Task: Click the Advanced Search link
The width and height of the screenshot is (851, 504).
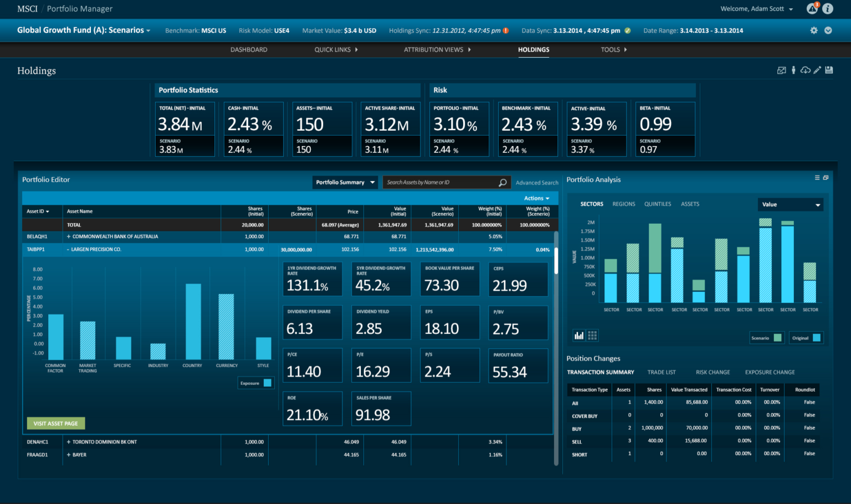Action: tap(537, 183)
